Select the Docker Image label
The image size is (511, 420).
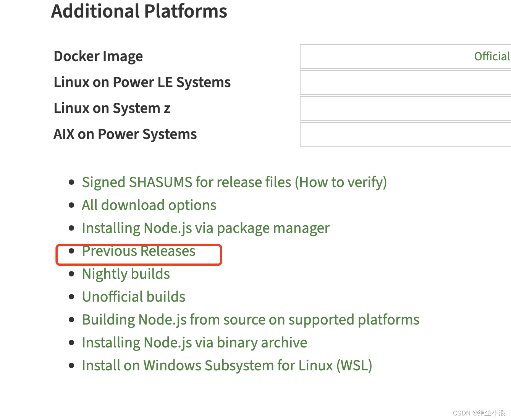(98, 57)
